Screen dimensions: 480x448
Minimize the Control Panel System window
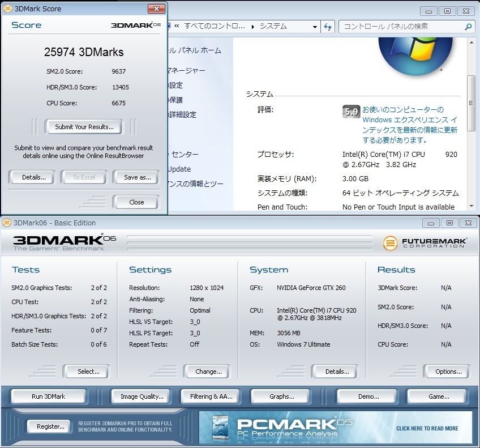pos(428,11)
